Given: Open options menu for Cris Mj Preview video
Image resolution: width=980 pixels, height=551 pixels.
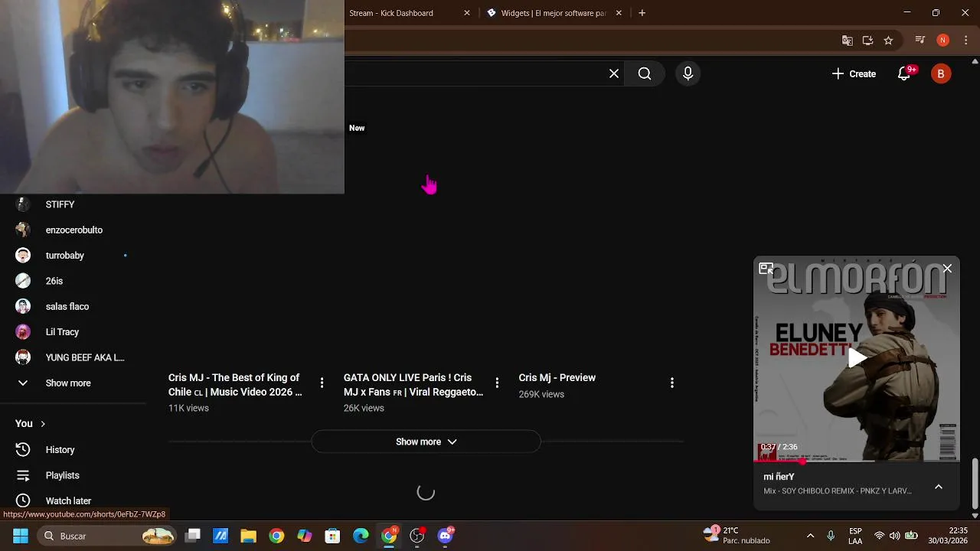Looking at the screenshot, I should tap(672, 383).
